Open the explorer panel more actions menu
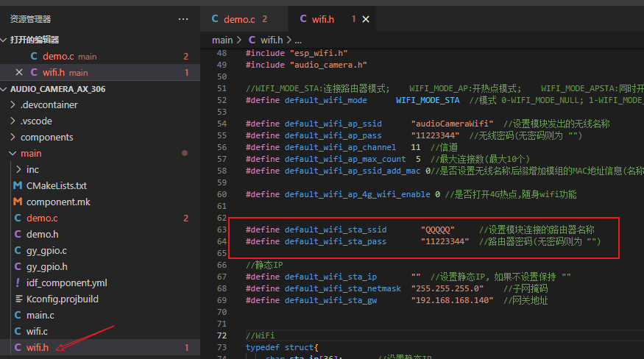Screen dimensions: 644x359 click(x=183, y=19)
